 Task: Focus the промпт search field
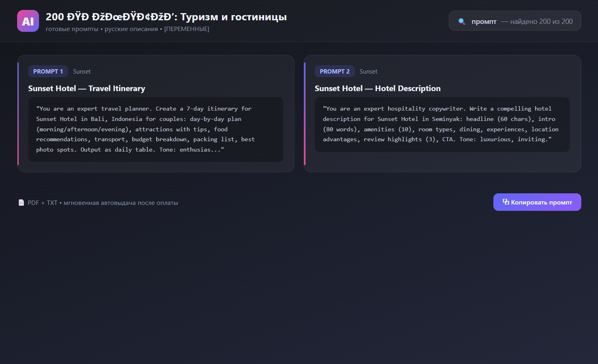click(x=515, y=21)
